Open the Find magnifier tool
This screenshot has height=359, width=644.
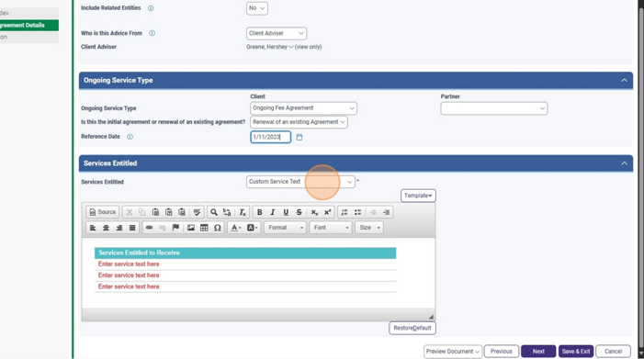point(213,212)
